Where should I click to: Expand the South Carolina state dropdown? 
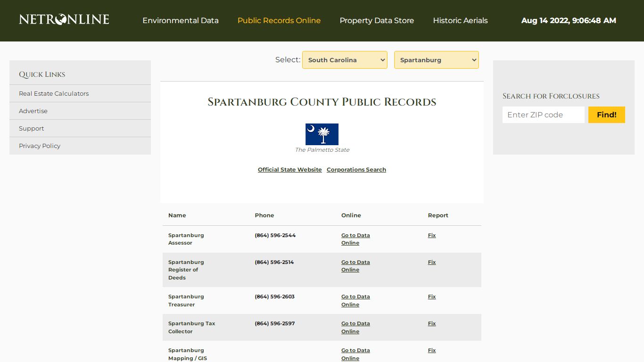tap(345, 60)
